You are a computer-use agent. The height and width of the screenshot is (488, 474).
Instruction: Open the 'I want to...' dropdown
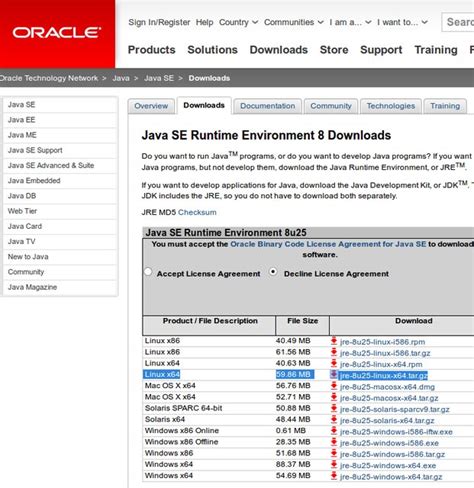click(x=402, y=22)
